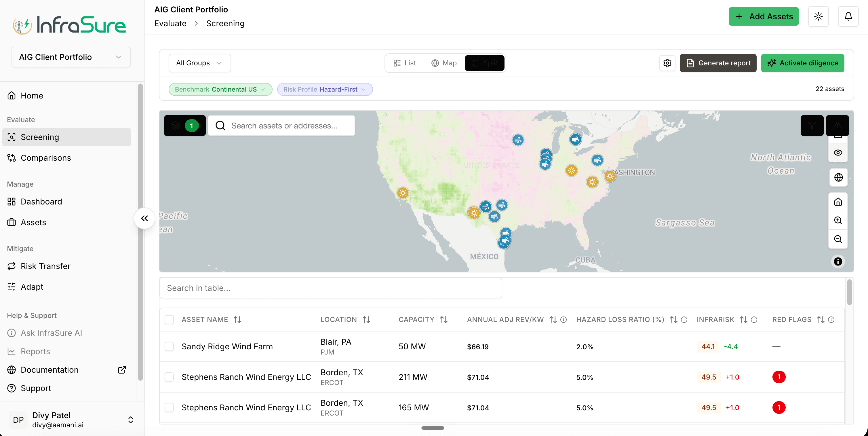Click the solar marker near Washington
This screenshot has width=868, height=436.
click(610, 176)
